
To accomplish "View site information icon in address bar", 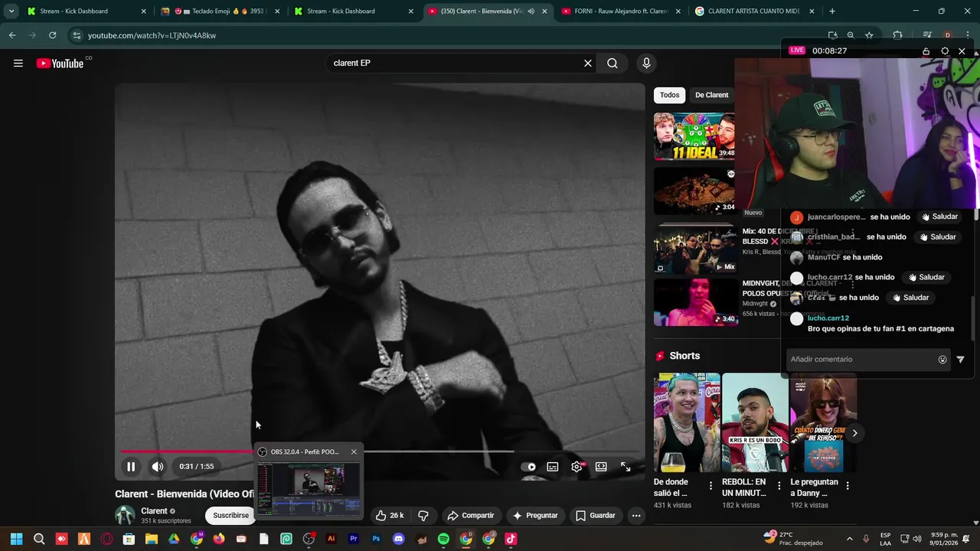I will (76, 35).
